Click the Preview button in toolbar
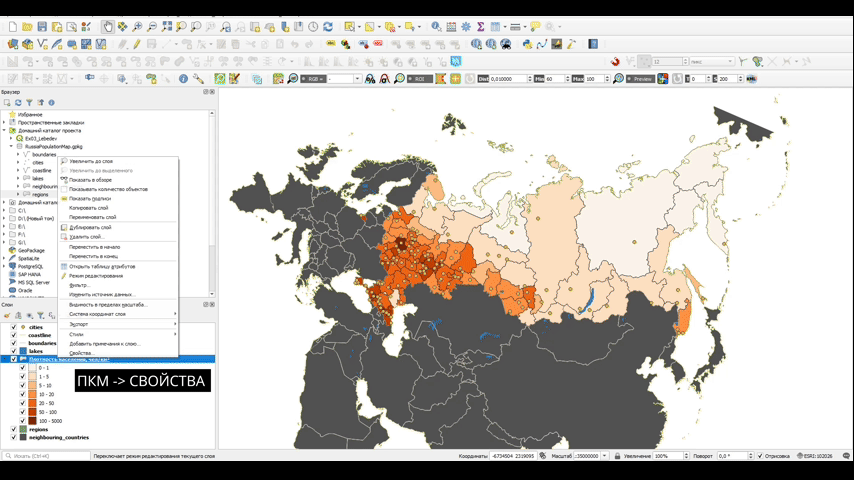854x480 pixels. pos(639,79)
